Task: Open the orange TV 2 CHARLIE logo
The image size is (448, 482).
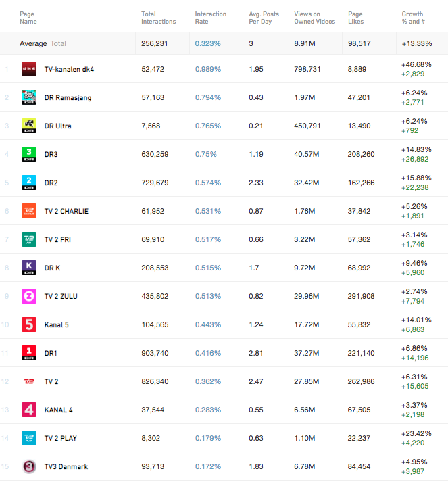Action: coord(29,211)
